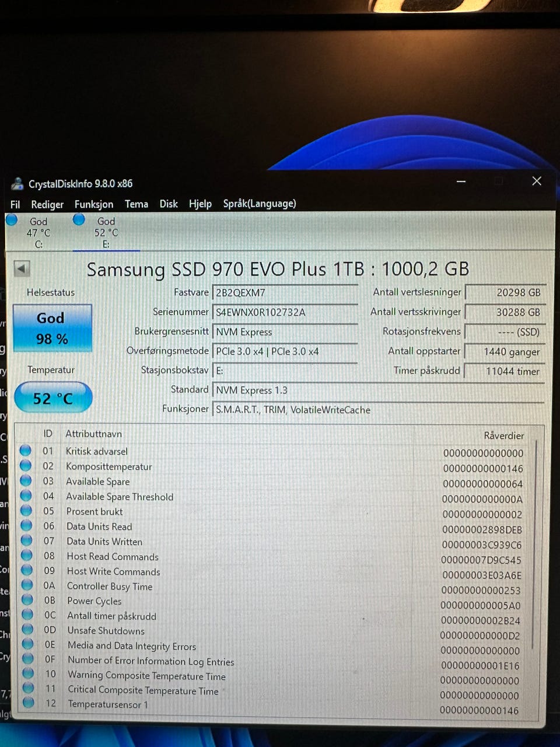Click the Samsung SSD 970 EVO Plus title
The width and height of the screenshot is (560, 747).
coord(278,269)
